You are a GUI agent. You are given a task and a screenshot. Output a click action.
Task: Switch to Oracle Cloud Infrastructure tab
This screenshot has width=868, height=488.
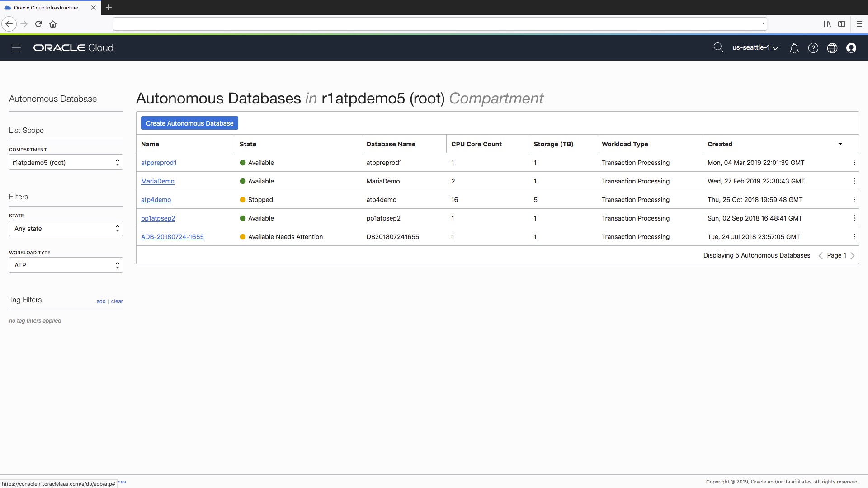pyautogui.click(x=46, y=8)
